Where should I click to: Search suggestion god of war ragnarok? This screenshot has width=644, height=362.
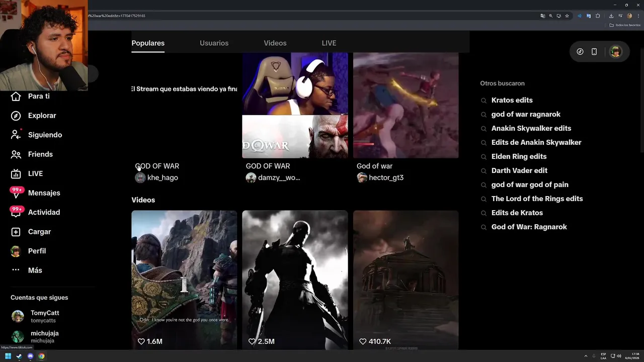(526, 114)
